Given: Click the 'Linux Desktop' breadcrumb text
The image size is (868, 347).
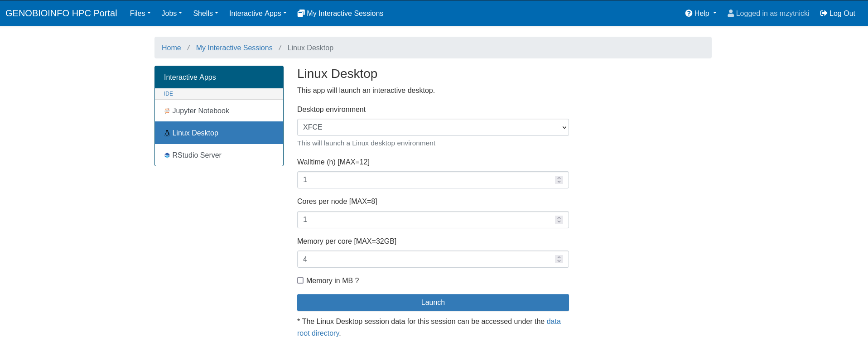Looking at the screenshot, I should [x=310, y=48].
